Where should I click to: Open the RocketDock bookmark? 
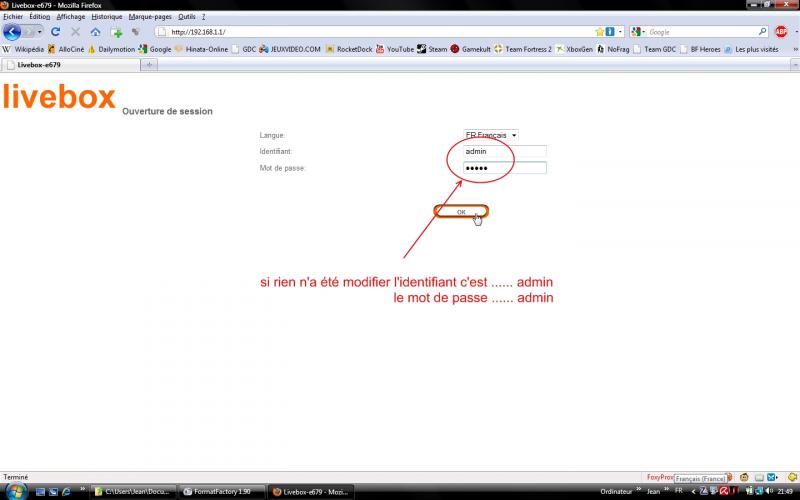[349, 49]
